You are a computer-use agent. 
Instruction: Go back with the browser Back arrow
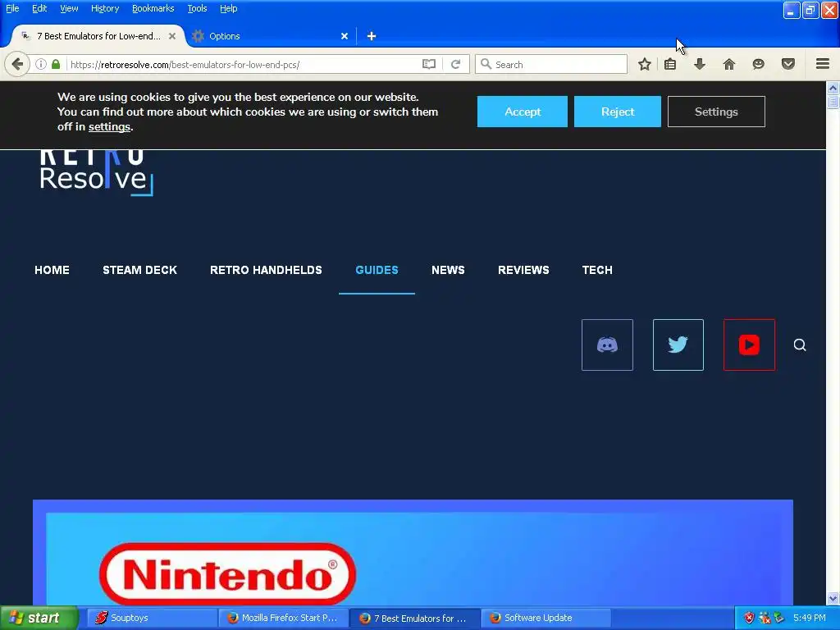click(x=17, y=64)
